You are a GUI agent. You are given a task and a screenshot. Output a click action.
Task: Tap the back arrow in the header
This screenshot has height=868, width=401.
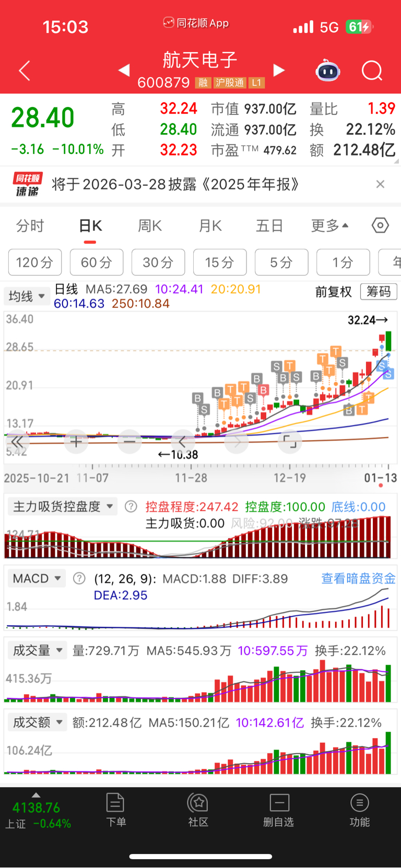(x=25, y=70)
